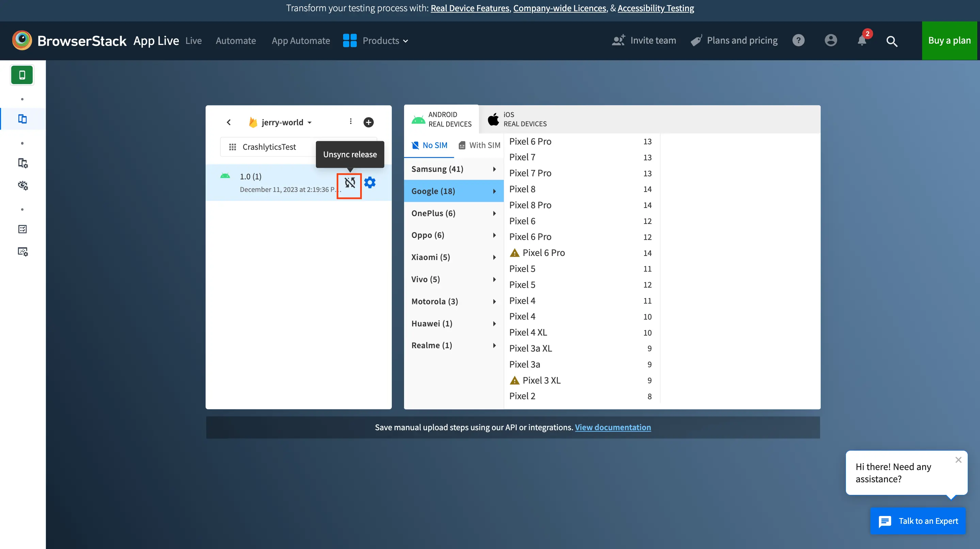Click the Unsync release icon

[350, 183]
